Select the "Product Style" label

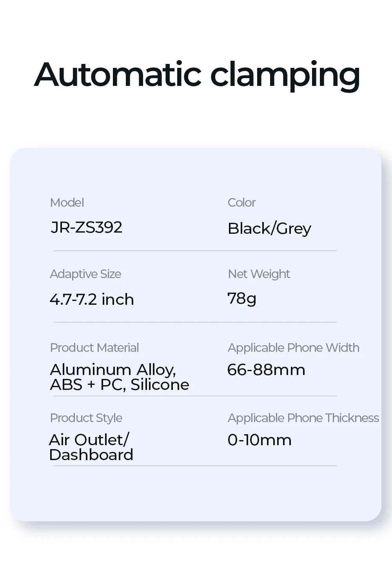86,418
